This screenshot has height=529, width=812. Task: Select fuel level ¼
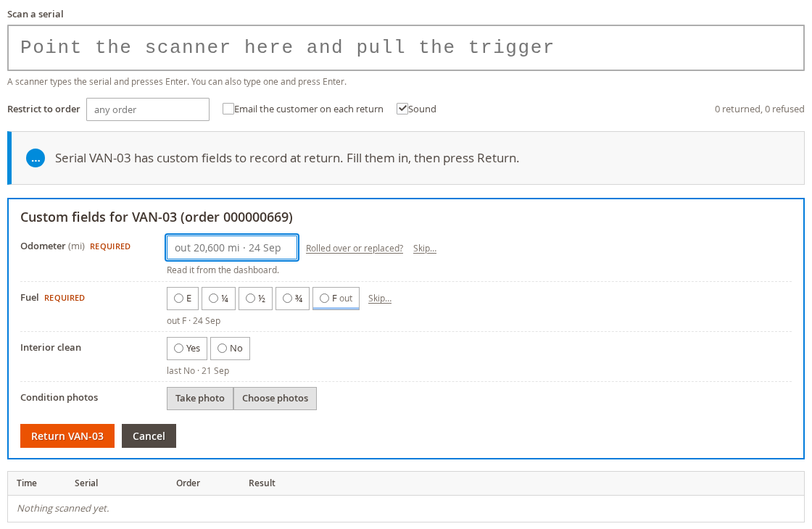[218, 298]
